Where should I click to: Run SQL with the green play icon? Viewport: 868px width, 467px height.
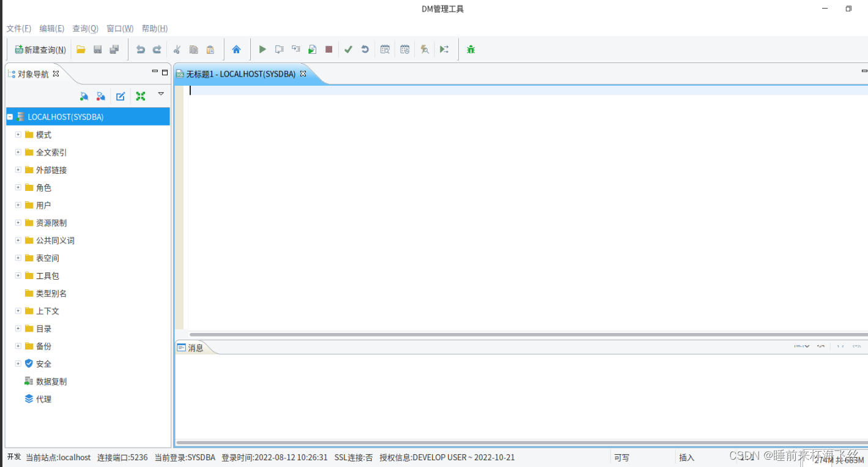click(262, 50)
